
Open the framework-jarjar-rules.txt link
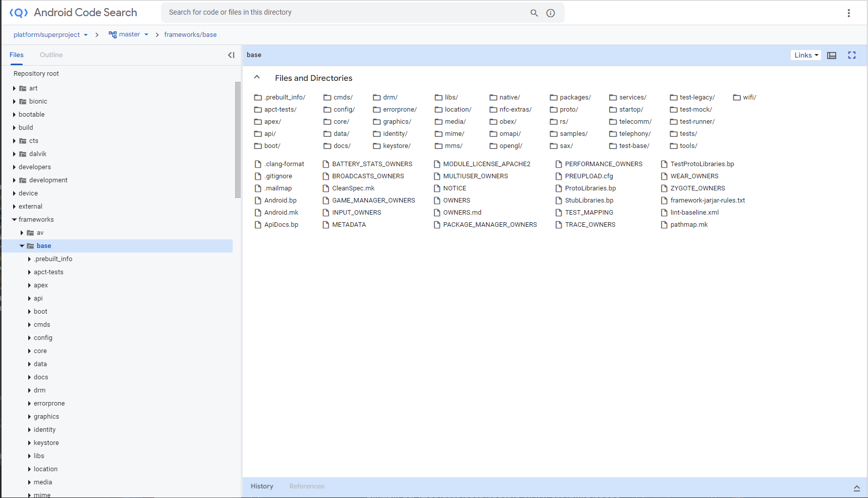pos(708,201)
